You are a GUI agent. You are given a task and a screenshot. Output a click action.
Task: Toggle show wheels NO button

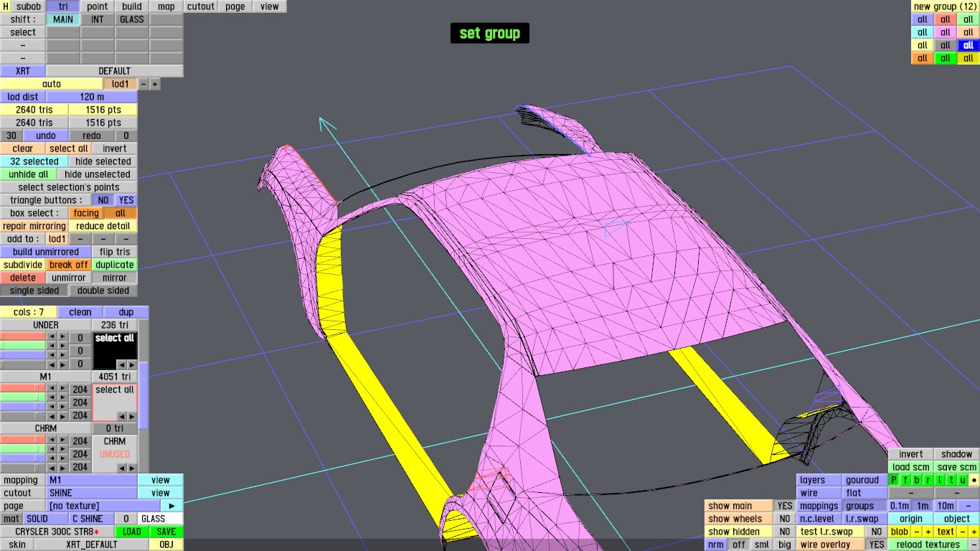[x=785, y=519]
